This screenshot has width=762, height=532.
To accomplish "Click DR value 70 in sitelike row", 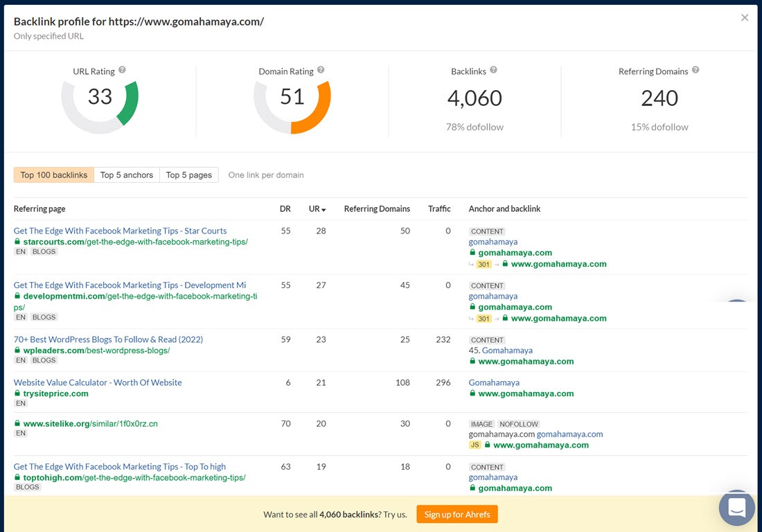I will point(285,424).
